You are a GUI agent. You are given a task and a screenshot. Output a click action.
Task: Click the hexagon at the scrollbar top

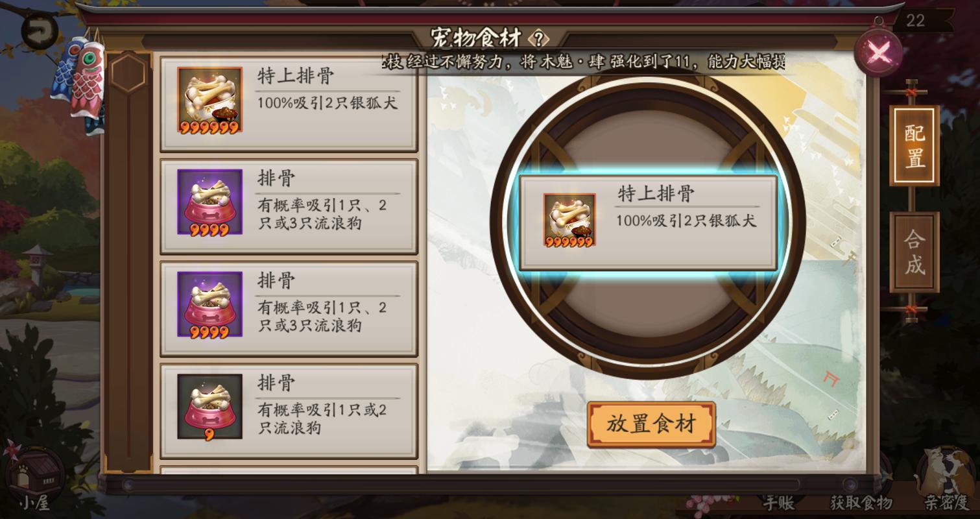pyautogui.click(x=129, y=73)
